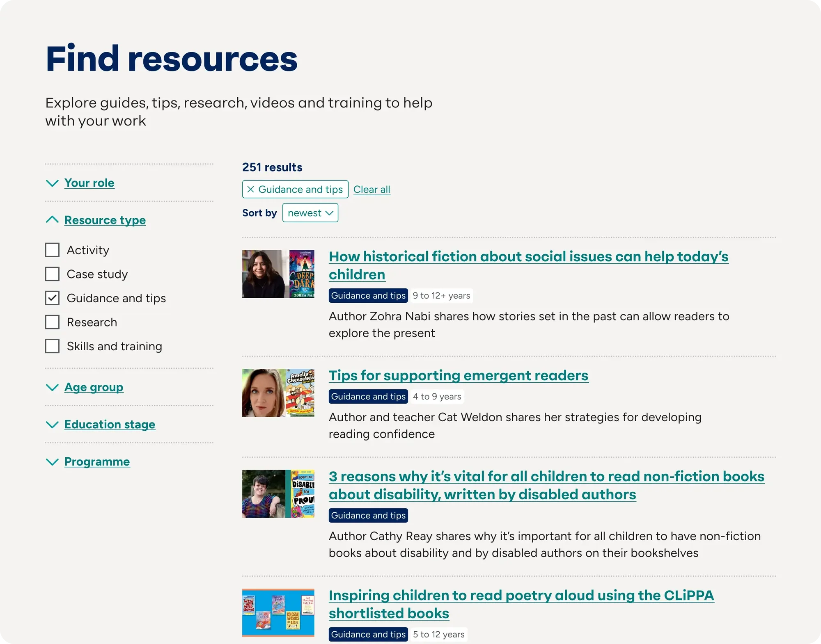Select the Skills and training checkbox

[52, 346]
